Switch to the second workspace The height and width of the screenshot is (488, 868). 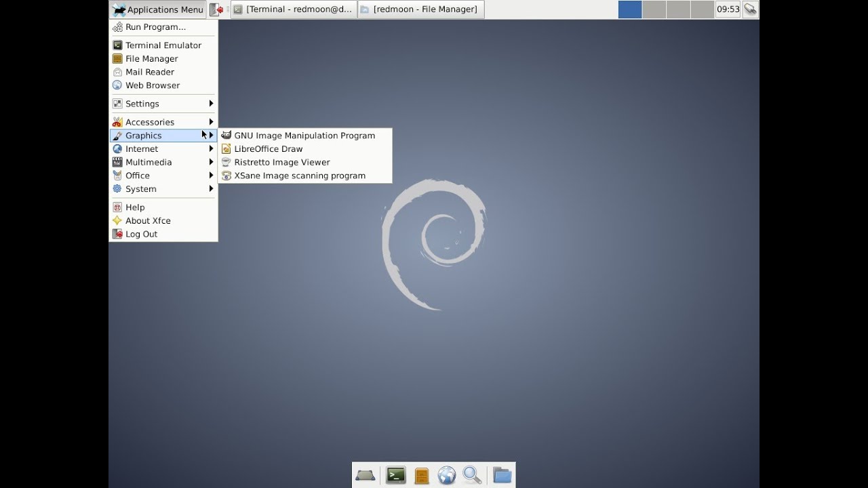pyautogui.click(x=654, y=9)
